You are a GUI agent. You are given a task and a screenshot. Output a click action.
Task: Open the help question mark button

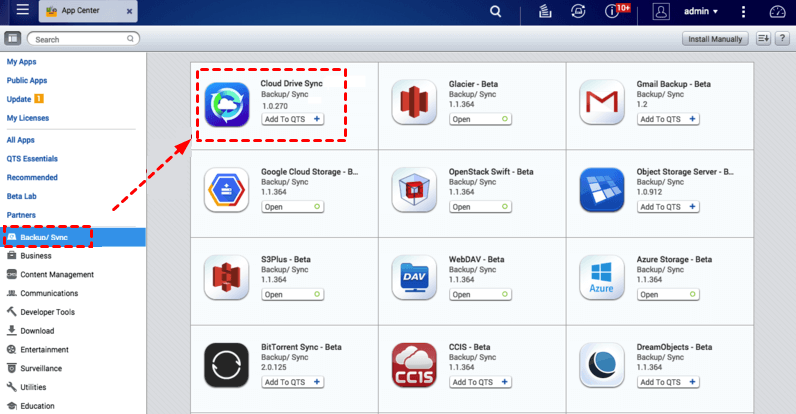tap(782, 39)
